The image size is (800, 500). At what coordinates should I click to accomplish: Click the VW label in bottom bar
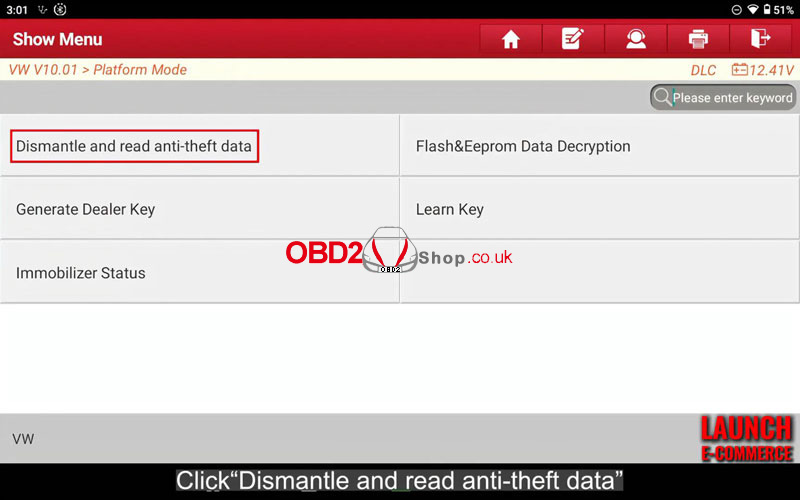tap(23, 439)
